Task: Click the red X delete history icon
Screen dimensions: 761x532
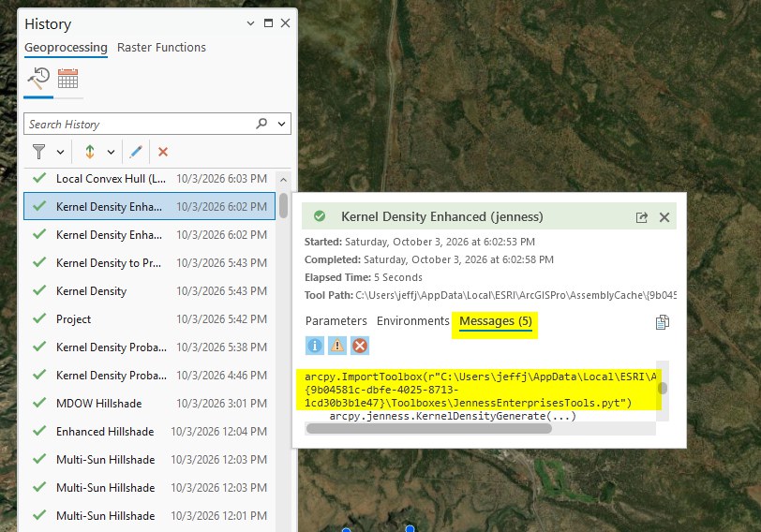Action: click(x=163, y=152)
